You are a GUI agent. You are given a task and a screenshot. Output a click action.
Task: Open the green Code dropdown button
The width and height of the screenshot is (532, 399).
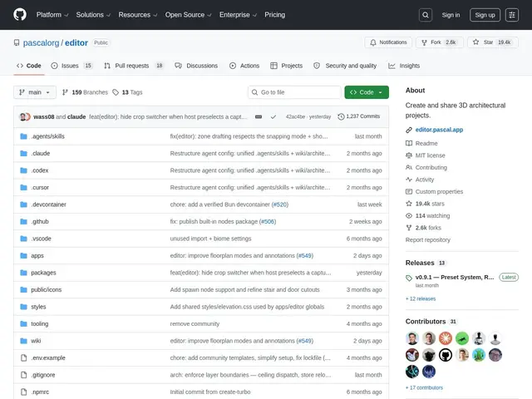coord(367,92)
